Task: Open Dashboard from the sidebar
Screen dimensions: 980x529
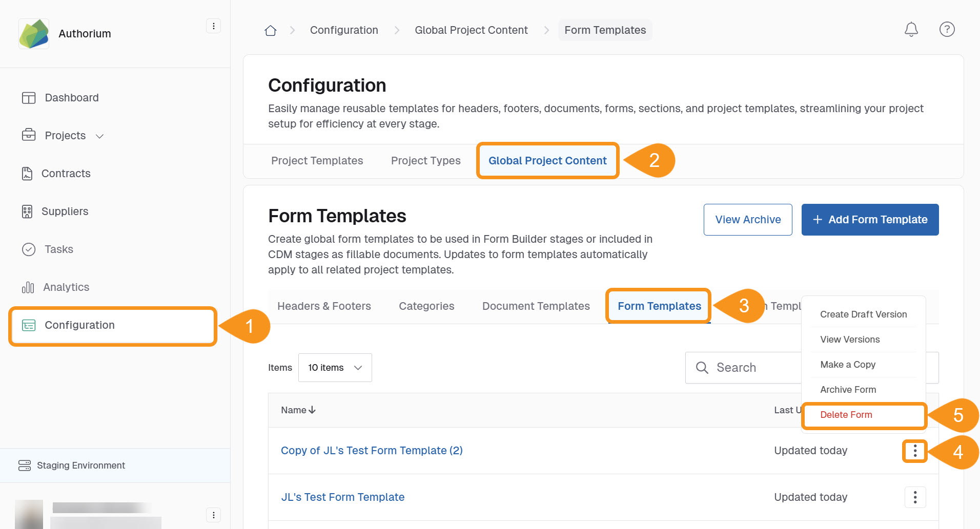Action: (x=71, y=98)
